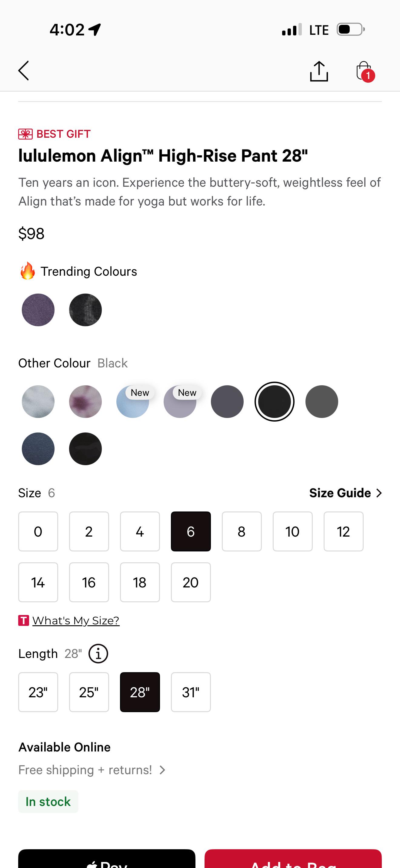Tap the Best Gift icon
Screen dimensions: 400x868
point(25,134)
